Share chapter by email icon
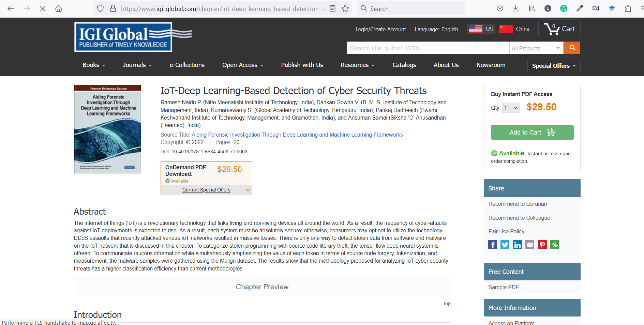The image size is (644, 325). point(530,245)
